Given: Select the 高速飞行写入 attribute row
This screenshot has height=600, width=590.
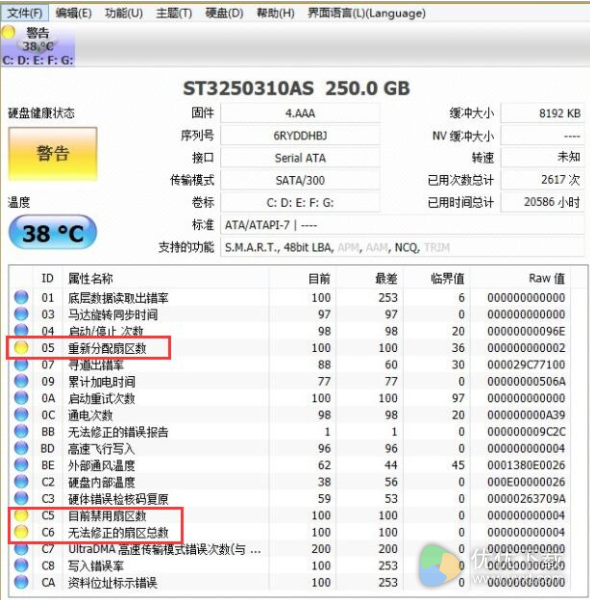Looking at the screenshot, I should (289, 448).
